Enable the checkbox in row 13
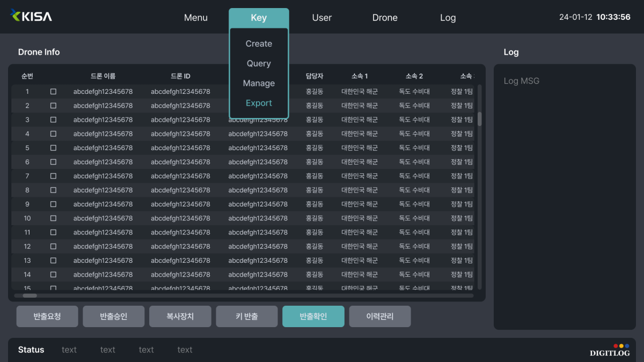This screenshot has height=362, width=644. click(x=53, y=261)
